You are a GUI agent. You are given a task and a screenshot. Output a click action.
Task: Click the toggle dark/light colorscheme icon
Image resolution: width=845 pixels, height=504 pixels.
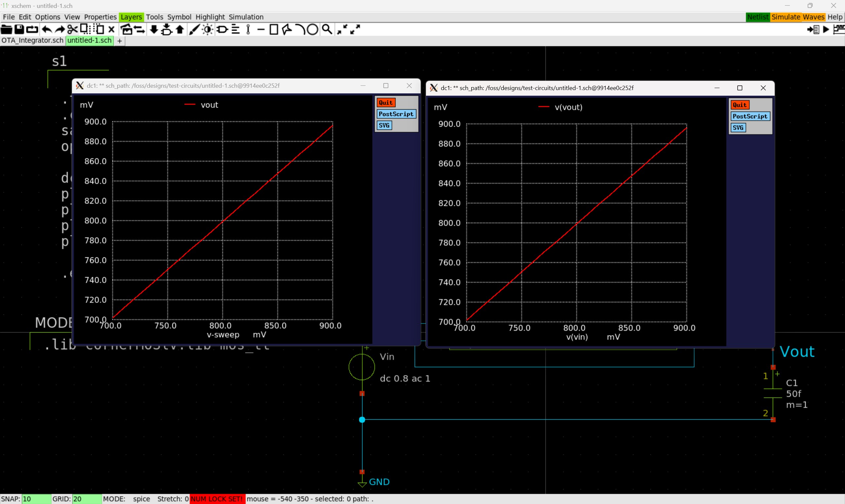208,30
